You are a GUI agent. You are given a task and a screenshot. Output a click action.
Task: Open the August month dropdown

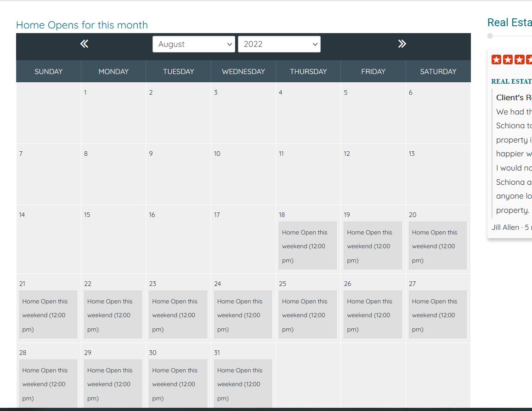(x=194, y=44)
